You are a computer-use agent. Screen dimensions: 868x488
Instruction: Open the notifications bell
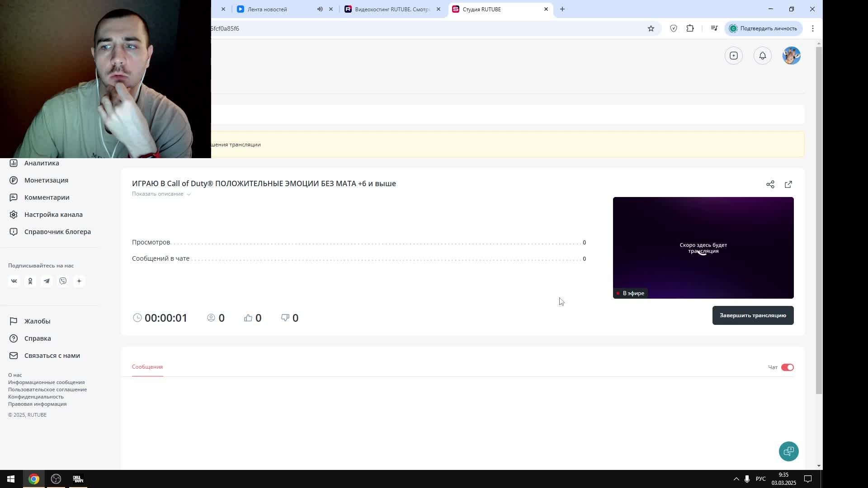(x=763, y=56)
